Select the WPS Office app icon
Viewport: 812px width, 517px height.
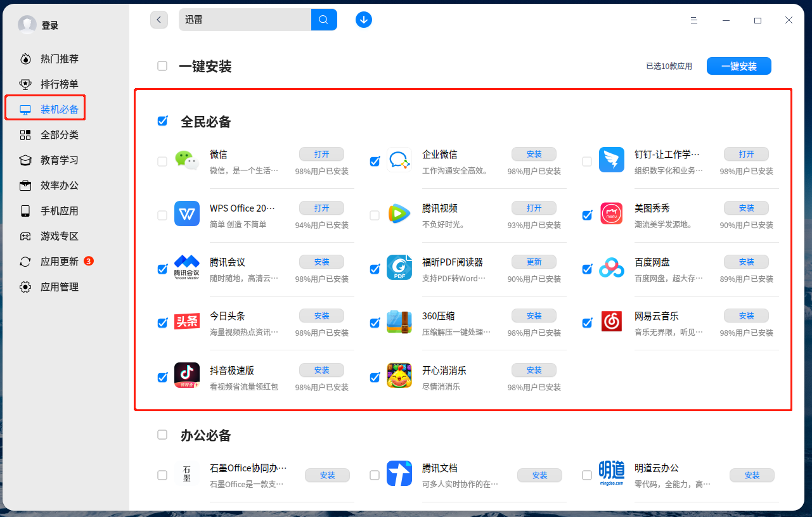point(187,214)
